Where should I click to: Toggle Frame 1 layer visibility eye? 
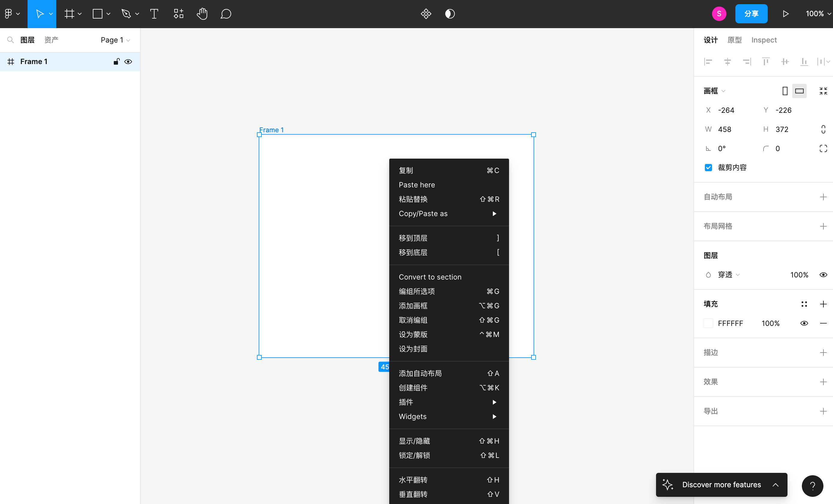128,61
